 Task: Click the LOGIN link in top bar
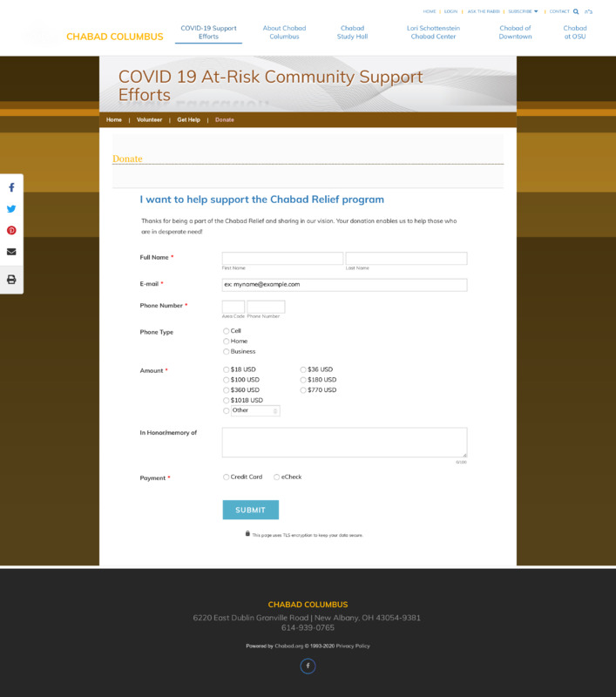point(450,11)
